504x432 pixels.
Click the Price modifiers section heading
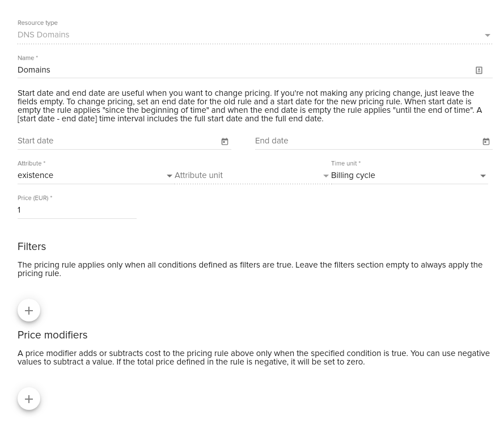click(52, 335)
